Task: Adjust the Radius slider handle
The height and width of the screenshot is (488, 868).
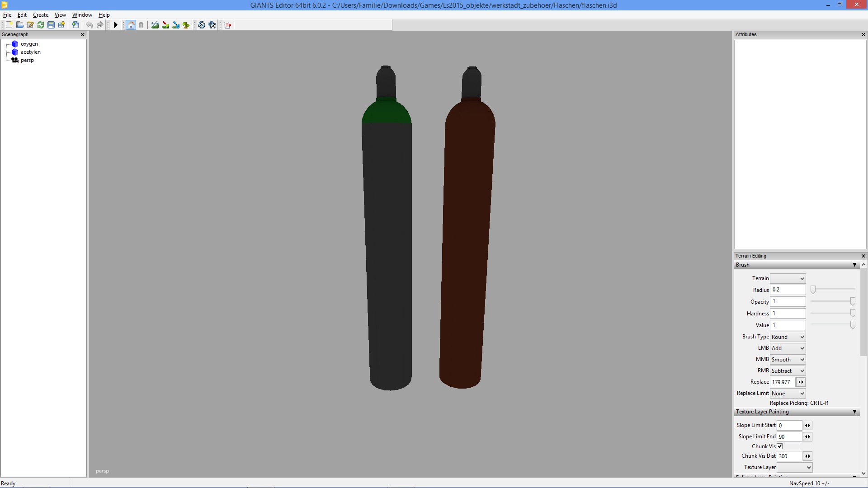Action: click(813, 290)
